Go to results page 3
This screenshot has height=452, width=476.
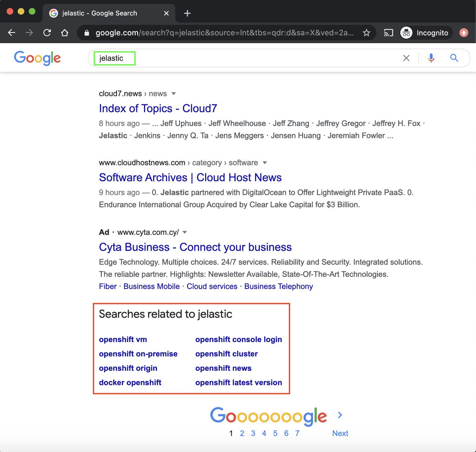point(253,433)
